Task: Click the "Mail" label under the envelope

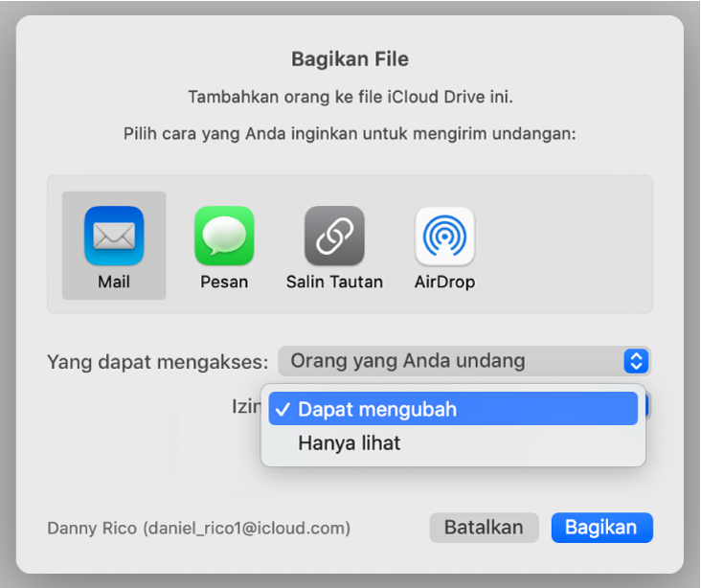Action: (x=114, y=283)
